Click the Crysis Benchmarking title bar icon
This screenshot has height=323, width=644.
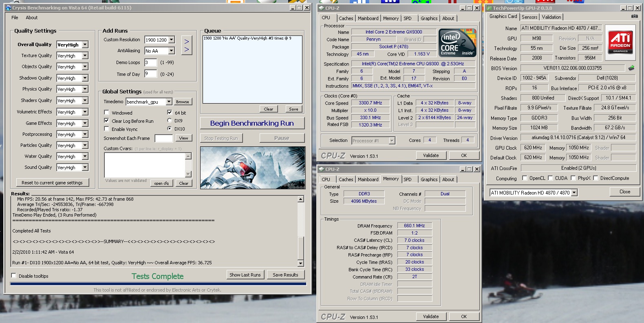8,8
